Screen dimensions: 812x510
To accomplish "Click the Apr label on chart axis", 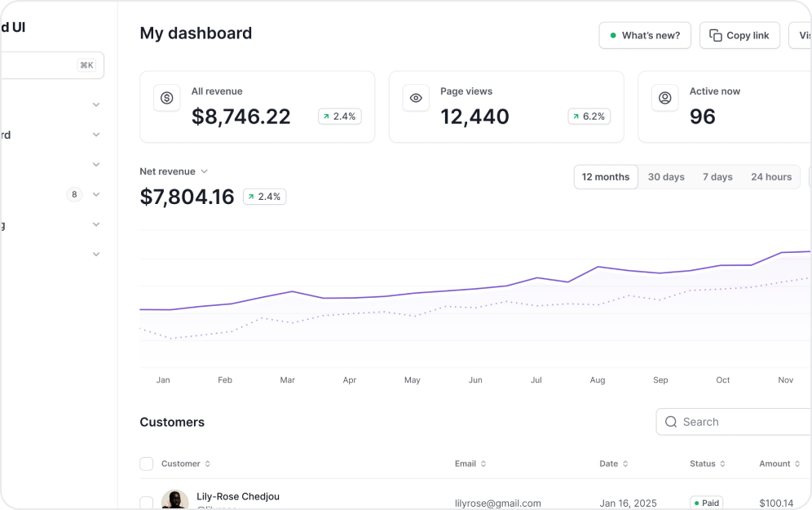I will (350, 380).
